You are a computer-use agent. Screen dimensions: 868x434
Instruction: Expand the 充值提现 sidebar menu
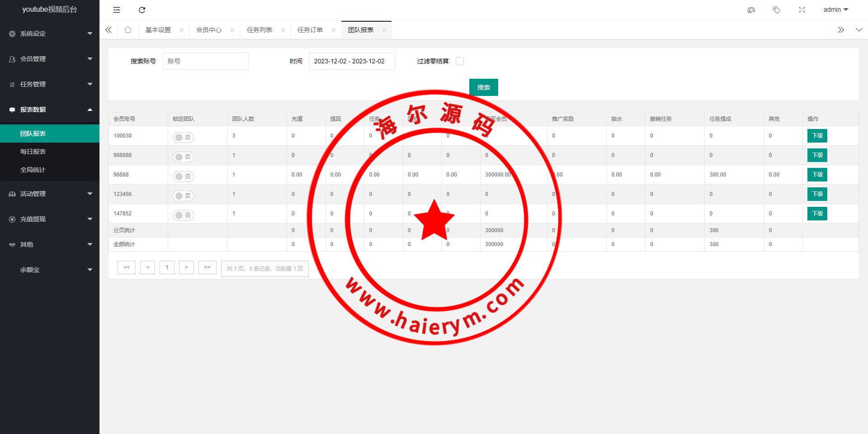[50, 219]
